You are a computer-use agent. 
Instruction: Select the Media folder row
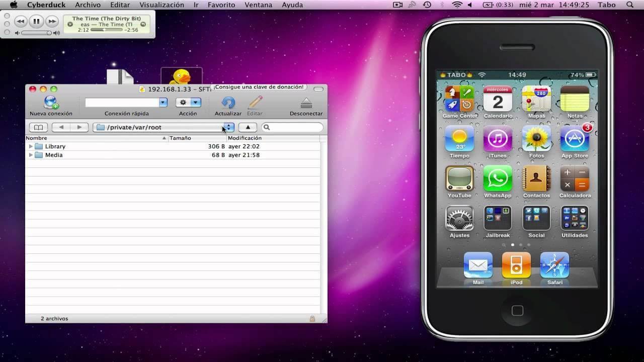[x=173, y=155]
